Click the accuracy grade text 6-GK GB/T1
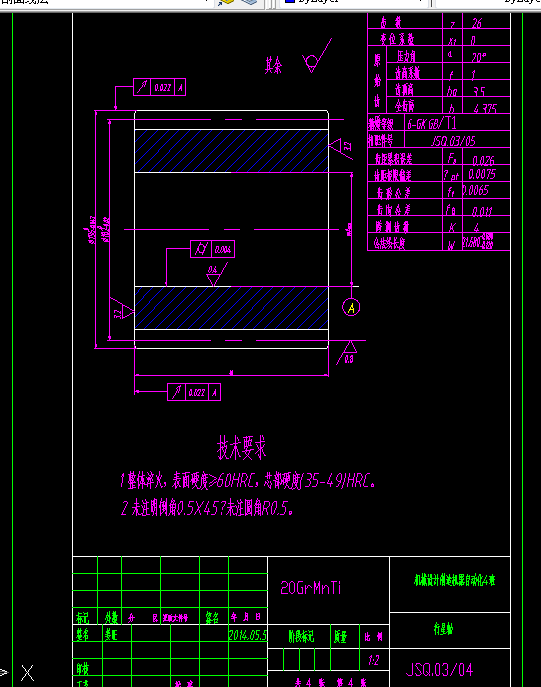This screenshot has height=687, width=541. [x=432, y=124]
